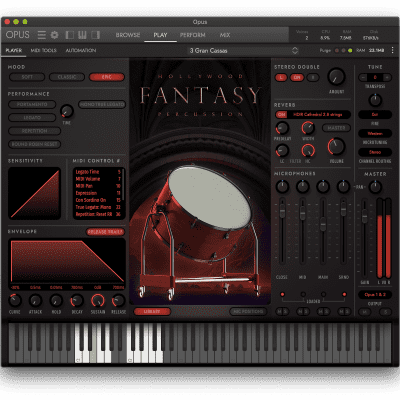Click the Reverb Volume knob
400x400 pixels.
(336, 147)
